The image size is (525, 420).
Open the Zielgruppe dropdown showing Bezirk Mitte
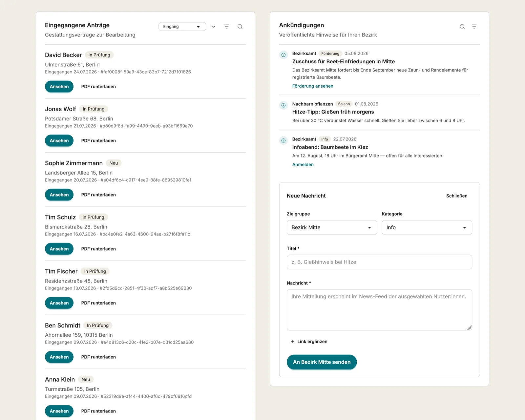point(332,227)
